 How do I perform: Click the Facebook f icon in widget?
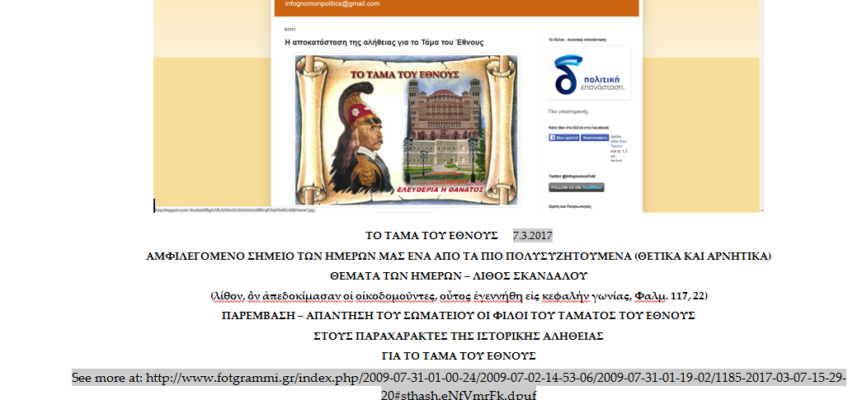[x=553, y=138]
